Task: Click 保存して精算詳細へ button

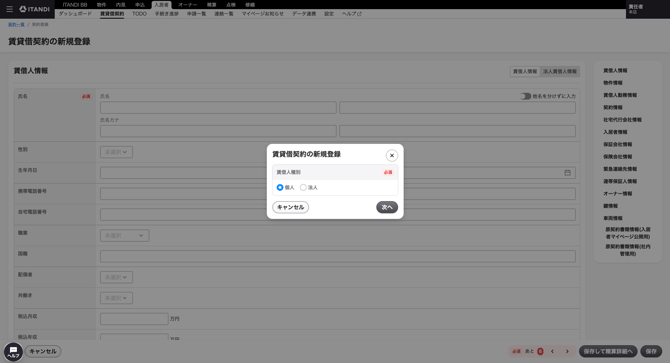Action: tap(608, 351)
